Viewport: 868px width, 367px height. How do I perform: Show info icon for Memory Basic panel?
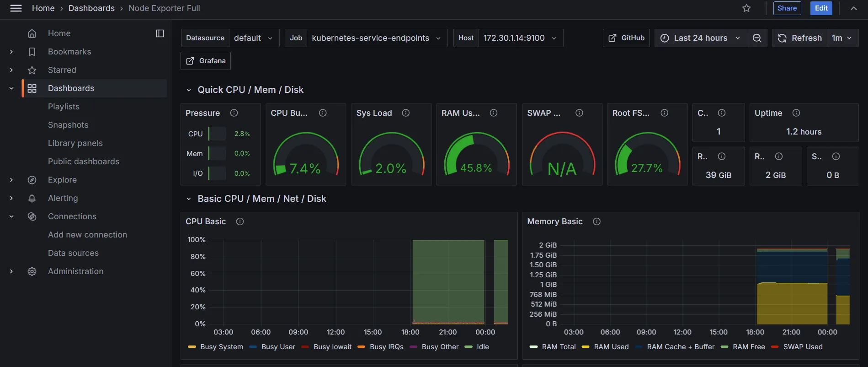point(596,221)
